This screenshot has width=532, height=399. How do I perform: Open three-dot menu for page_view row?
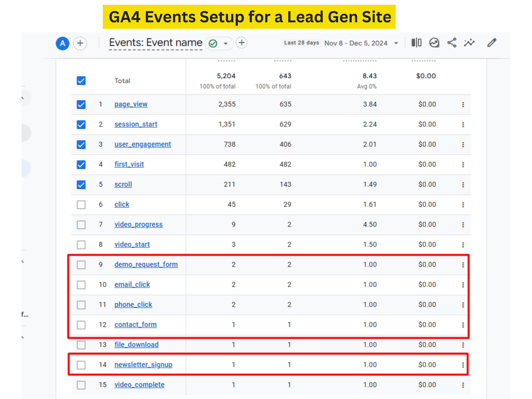[x=463, y=105]
